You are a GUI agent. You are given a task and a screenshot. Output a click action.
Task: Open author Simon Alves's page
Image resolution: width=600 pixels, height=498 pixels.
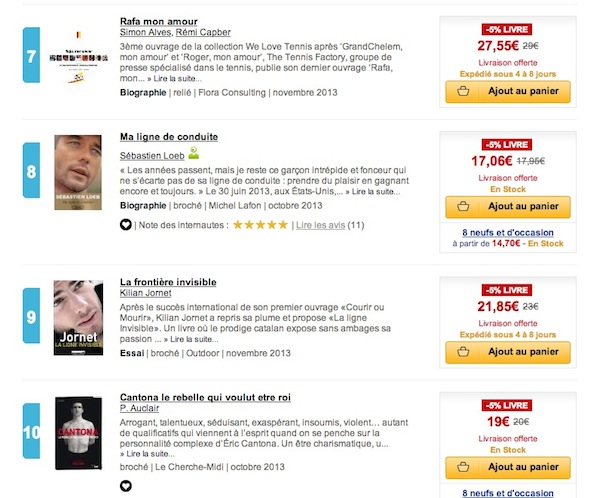145,33
